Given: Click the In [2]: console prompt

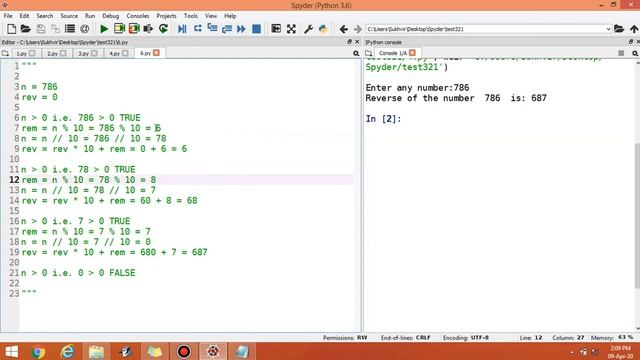Looking at the screenshot, I should (383, 119).
